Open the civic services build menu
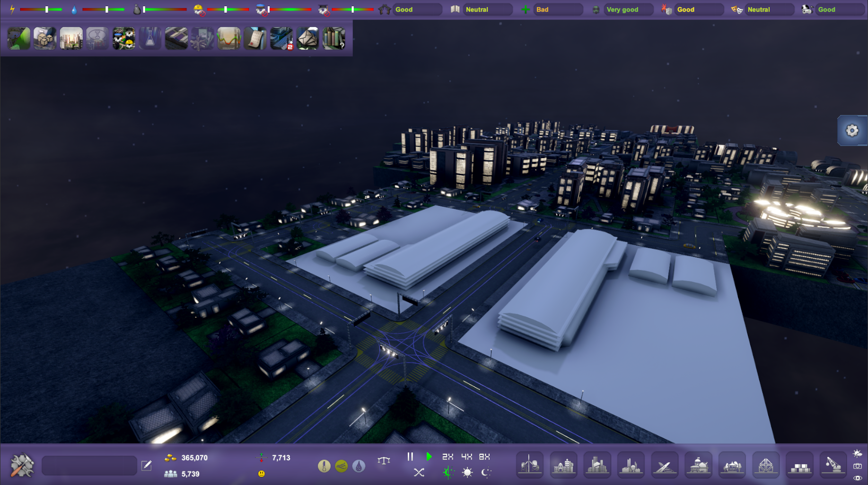Image resolution: width=868 pixels, height=485 pixels. point(698,465)
